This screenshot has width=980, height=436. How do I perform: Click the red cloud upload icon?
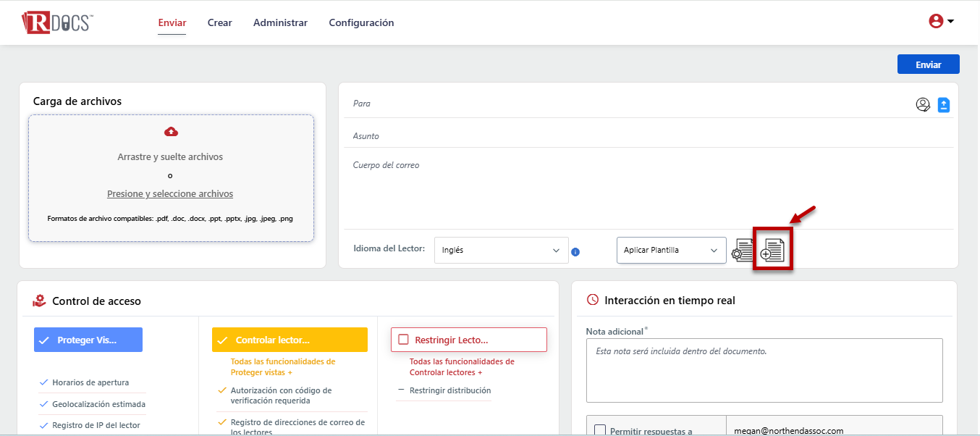[x=171, y=132]
